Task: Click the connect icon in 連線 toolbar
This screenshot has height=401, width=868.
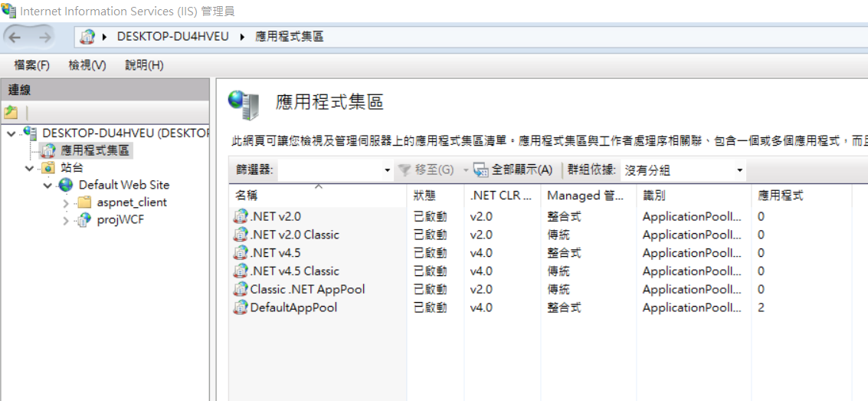Action: tap(11, 113)
